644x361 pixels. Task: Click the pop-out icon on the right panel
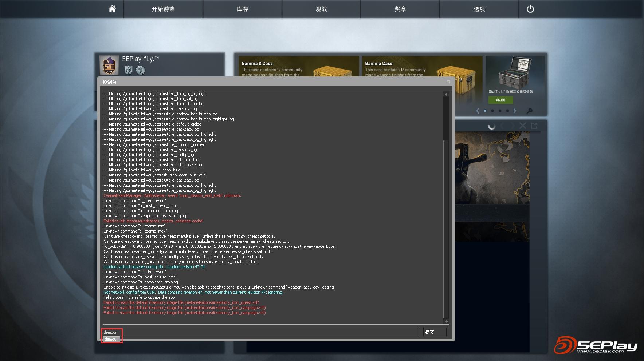534,125
